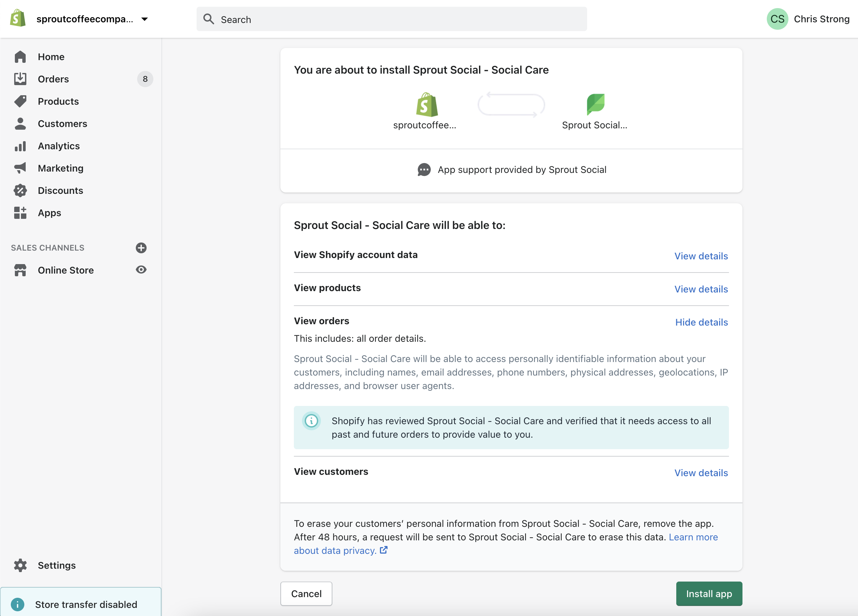The height and width of the screenshot is (616, 858).
Task: Click the external link icon after data privacy
Action: [x=384, y=550]
